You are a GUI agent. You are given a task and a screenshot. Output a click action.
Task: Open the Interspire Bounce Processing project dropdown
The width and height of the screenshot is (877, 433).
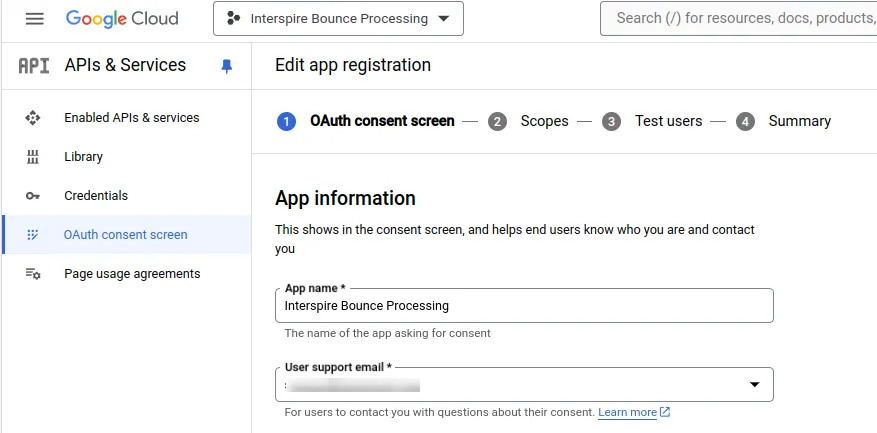tap(338, 18)
